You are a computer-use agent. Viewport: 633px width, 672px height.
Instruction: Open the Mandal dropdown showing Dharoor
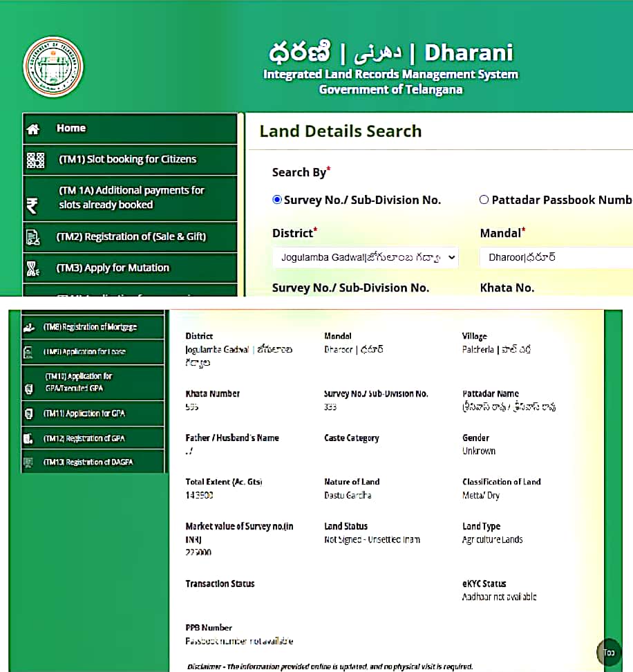pos(556,257)
